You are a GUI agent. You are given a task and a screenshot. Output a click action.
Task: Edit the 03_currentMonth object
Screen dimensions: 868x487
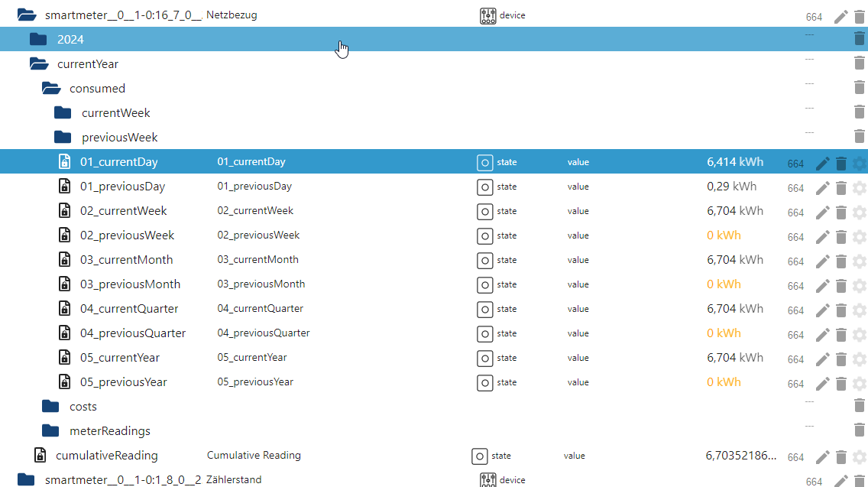click(x=823, y=261)
